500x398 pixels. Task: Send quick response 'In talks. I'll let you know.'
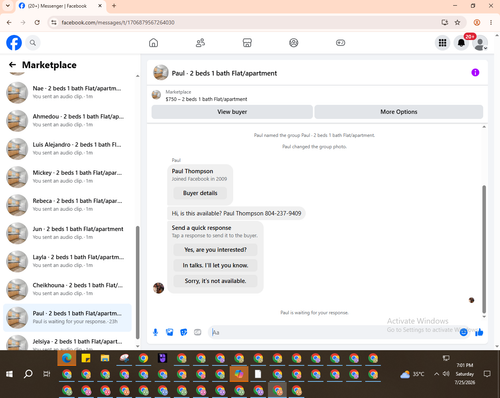pos(215,265)
